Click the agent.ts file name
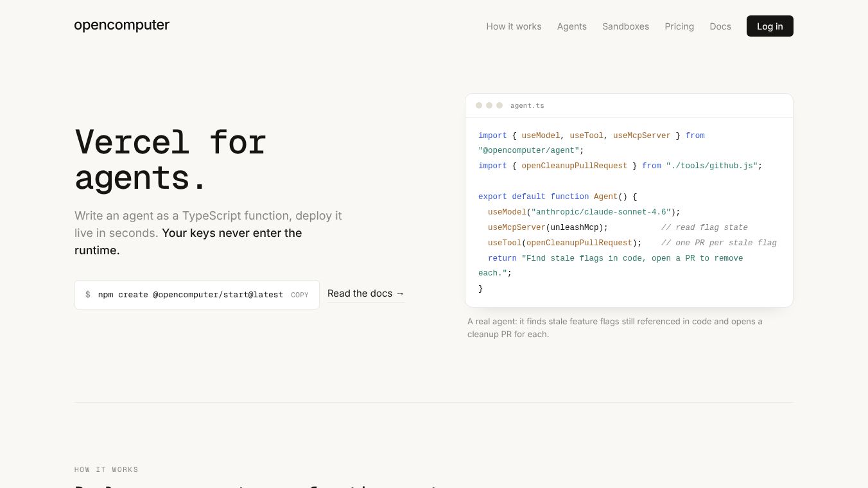Image resolution: width=868 pixels, height=488 pixels. pyautogui.click(x=527, y=105)
